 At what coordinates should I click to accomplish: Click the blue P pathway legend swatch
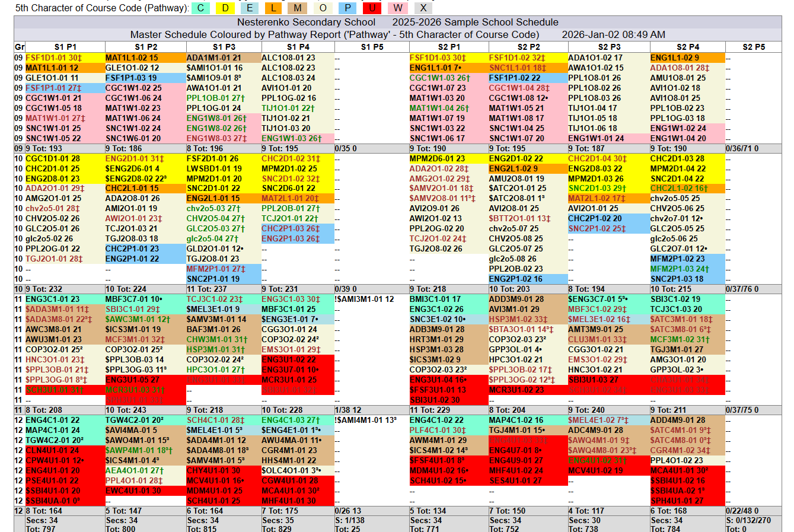click(347, 8)
